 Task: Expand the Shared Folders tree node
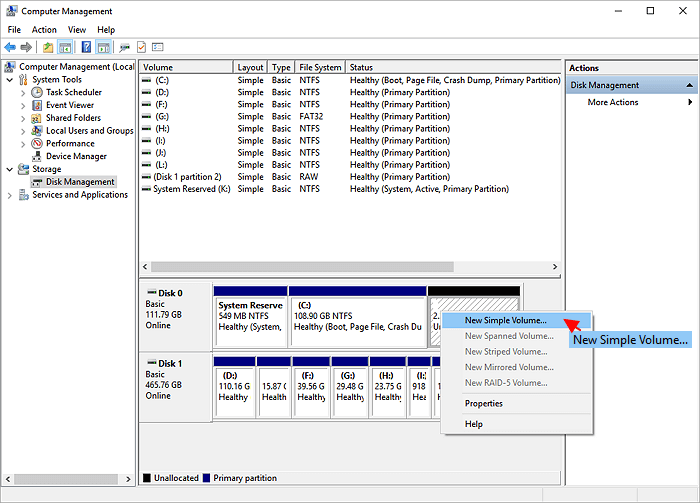[24, 118]
